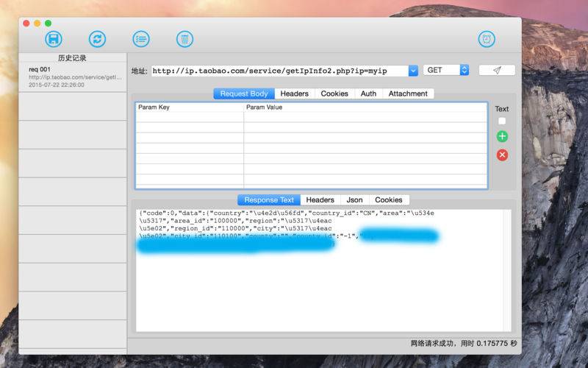The height and width of the screenshot is (368, 588).
Task: Open the Json response tab
Action: pos(354,199)
